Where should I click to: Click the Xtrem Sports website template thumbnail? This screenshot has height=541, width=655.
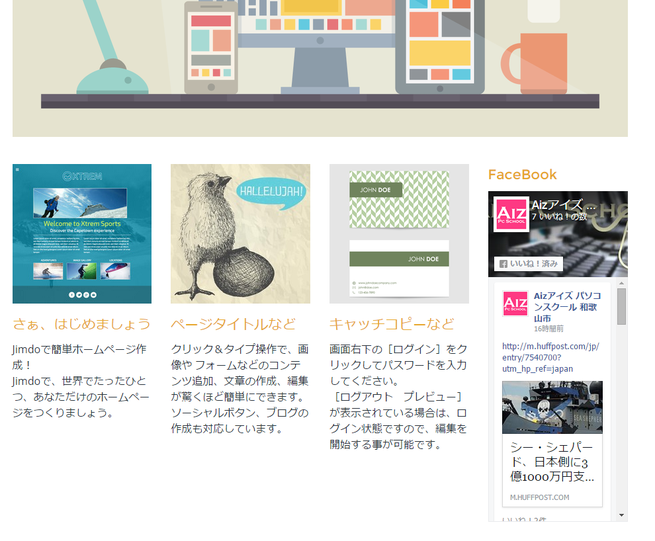point(82,234)
